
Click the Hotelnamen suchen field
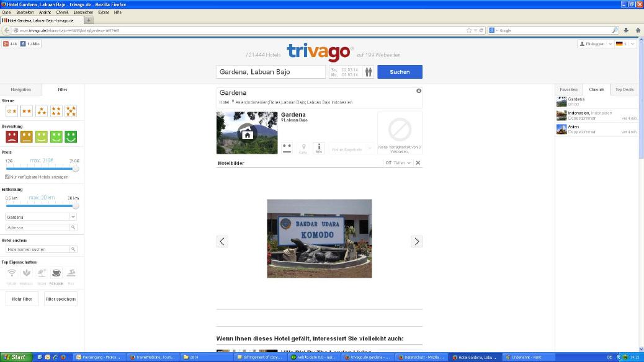pos(37,249)
